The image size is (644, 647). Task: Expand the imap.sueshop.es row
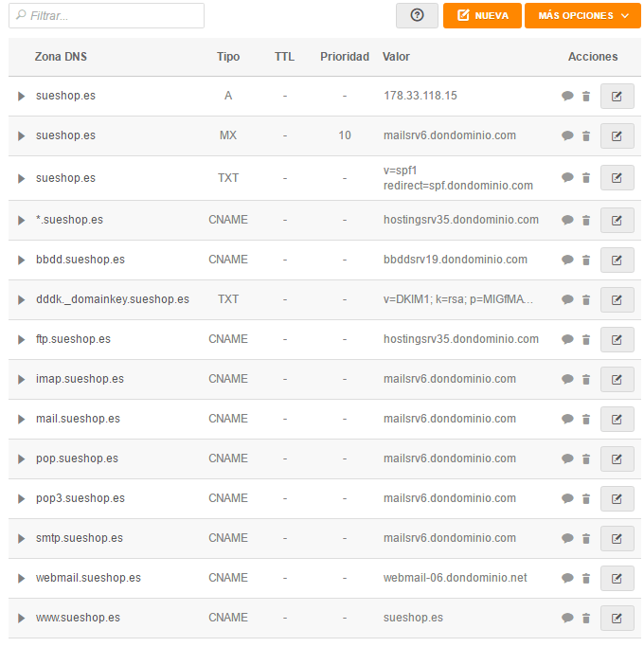coord(21,379)
